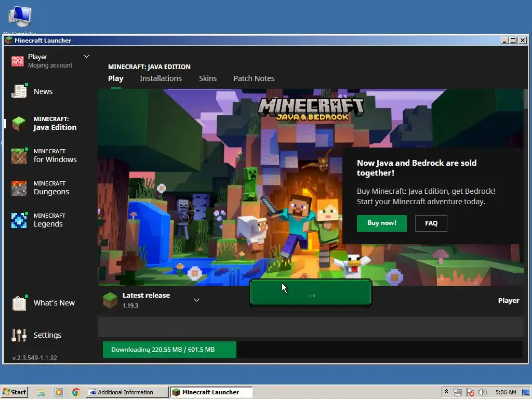
Task: Expand the Latest release version chevron
Action: click(196, 300)
